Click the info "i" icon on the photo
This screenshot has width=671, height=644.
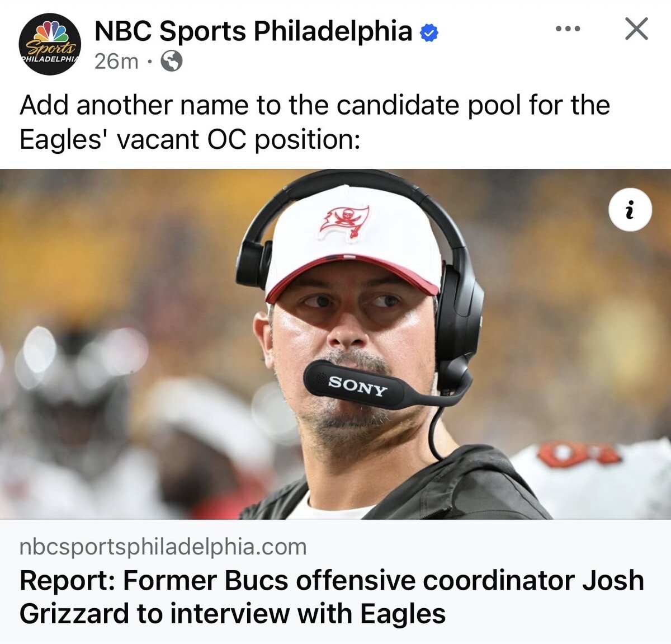(x=630, y=210)
